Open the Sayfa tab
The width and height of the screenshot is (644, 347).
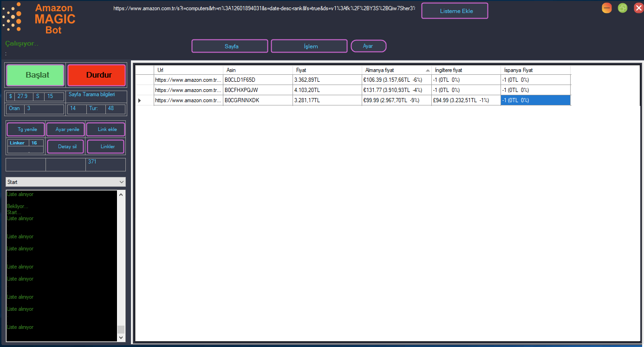tap(230, 46)
